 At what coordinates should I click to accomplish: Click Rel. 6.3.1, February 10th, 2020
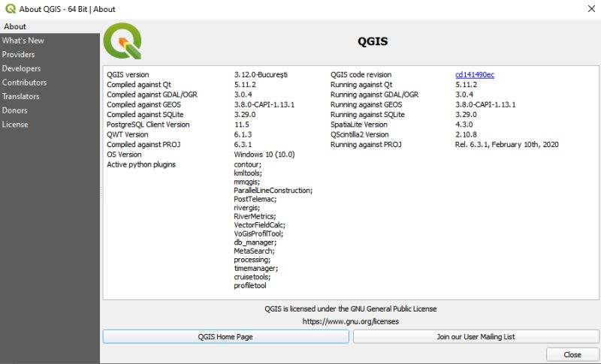click(x=506, y=144)
